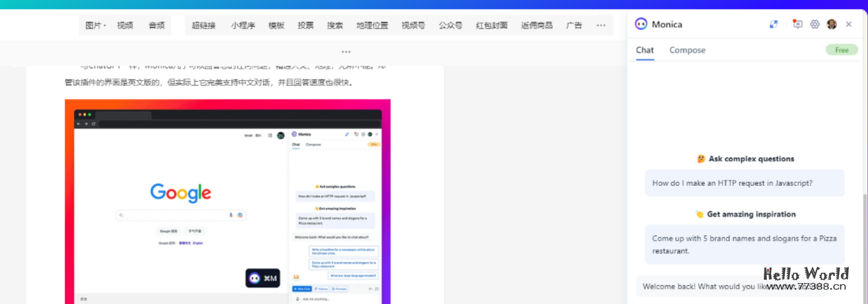Open Monica message notifications icon
This screenshot has width=868, height=304.
point(797,24)
